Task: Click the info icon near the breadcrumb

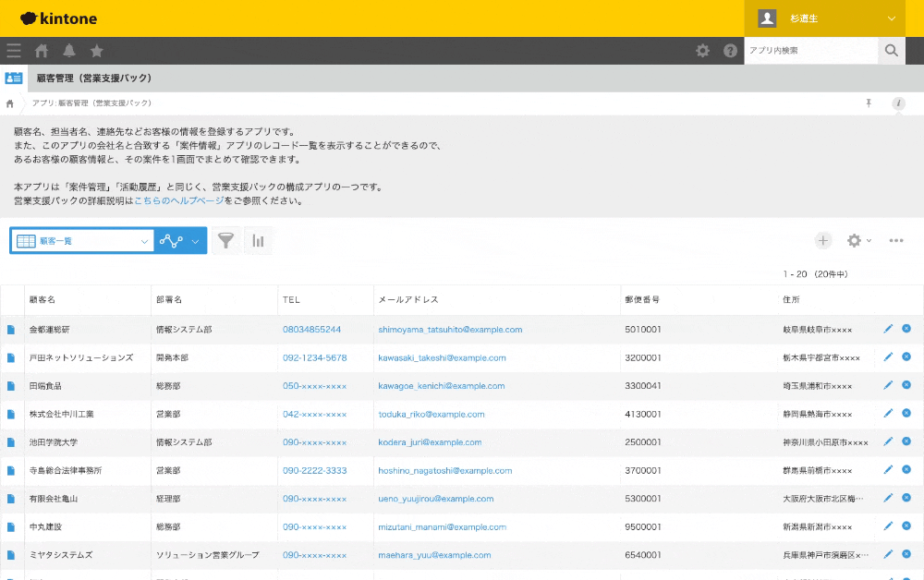Action: 898,103
